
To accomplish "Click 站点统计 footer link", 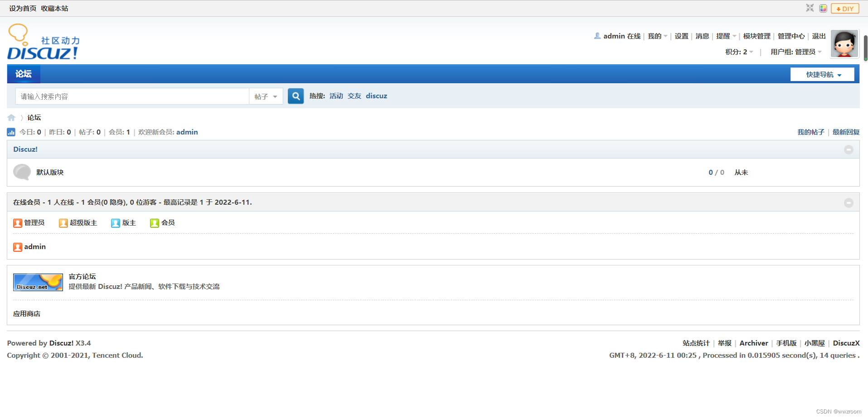I will pyautogui.click(x=696, y=343).
